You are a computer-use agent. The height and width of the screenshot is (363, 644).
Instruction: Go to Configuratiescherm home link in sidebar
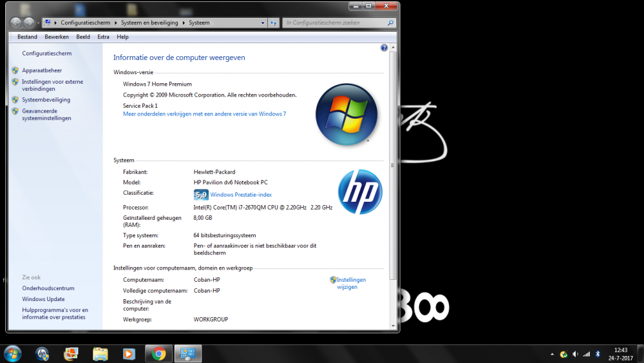coord(47,54)
